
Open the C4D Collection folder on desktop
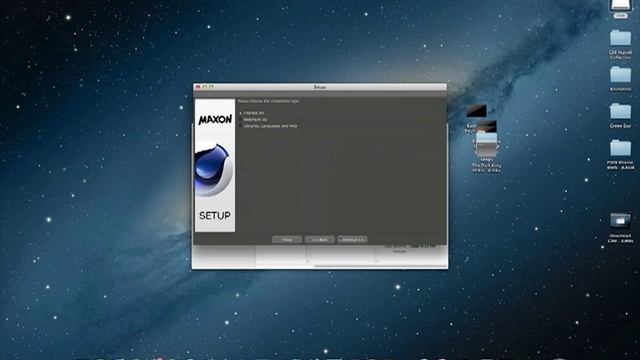click(x=620, y=39)
